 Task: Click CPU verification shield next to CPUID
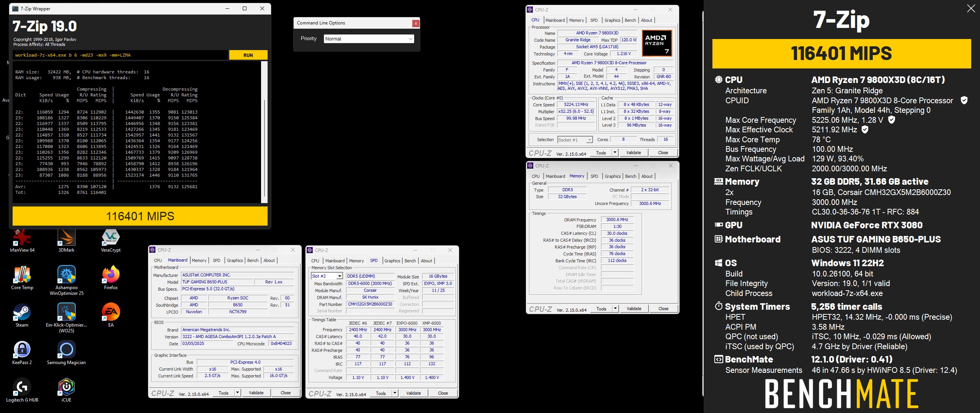click(x=964, y=101)
